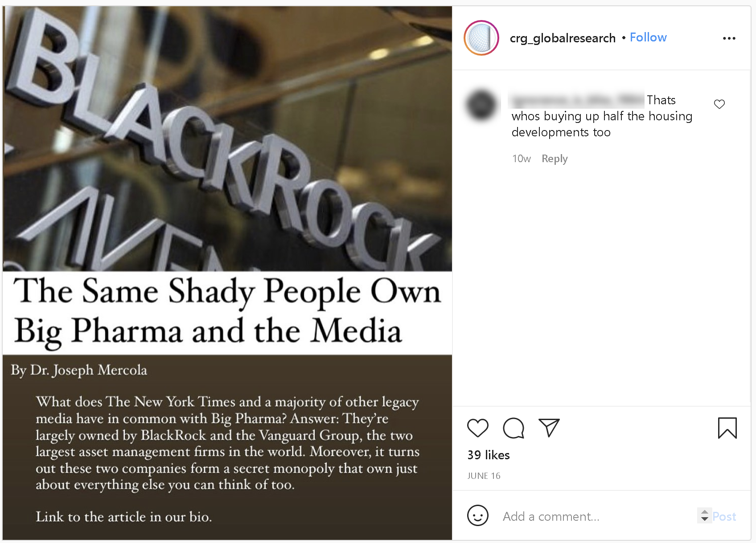Open the JUNE 16 post date link

point(484,476)
